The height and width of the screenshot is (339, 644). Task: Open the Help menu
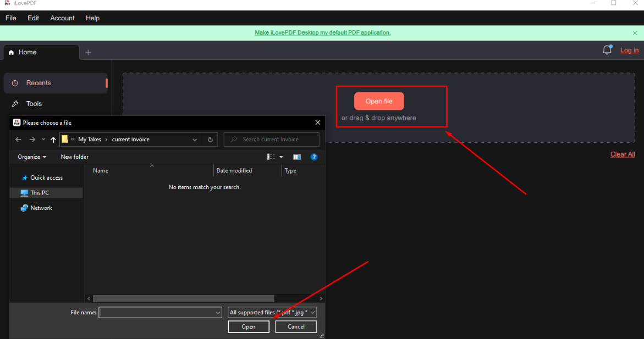tap(92, 18)
